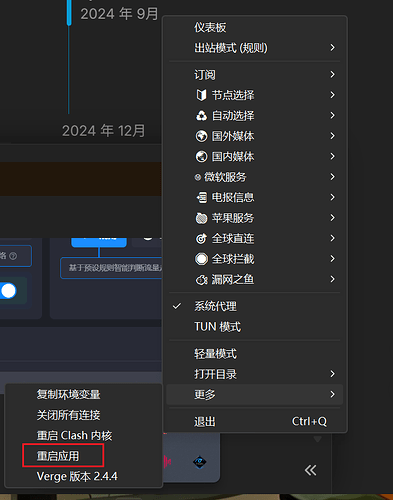
Task: Choose 重启 Clash 内核
Action: (83, 436)
